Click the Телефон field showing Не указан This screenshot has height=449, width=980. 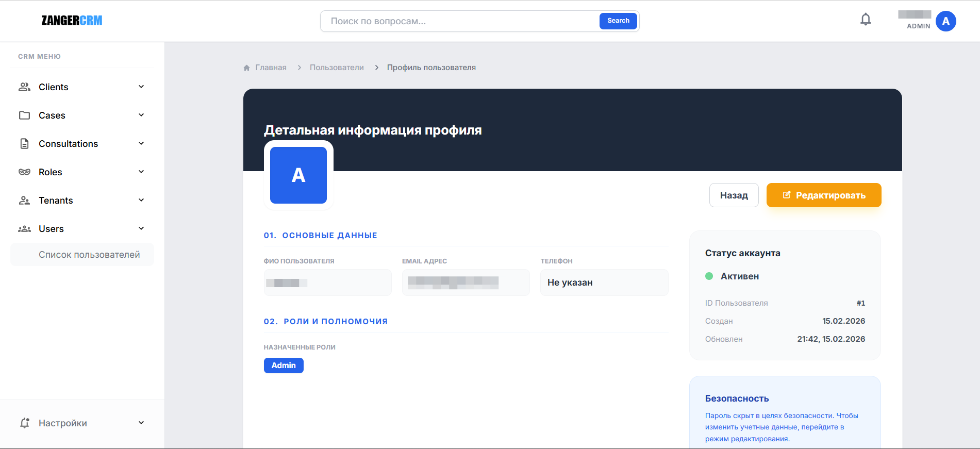604,282
